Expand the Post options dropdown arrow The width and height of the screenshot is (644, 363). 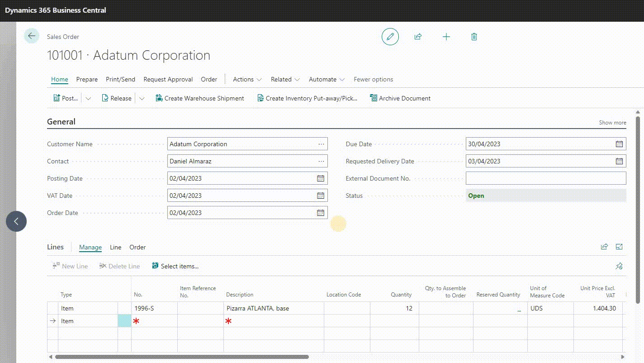click(x=88, y=98)
